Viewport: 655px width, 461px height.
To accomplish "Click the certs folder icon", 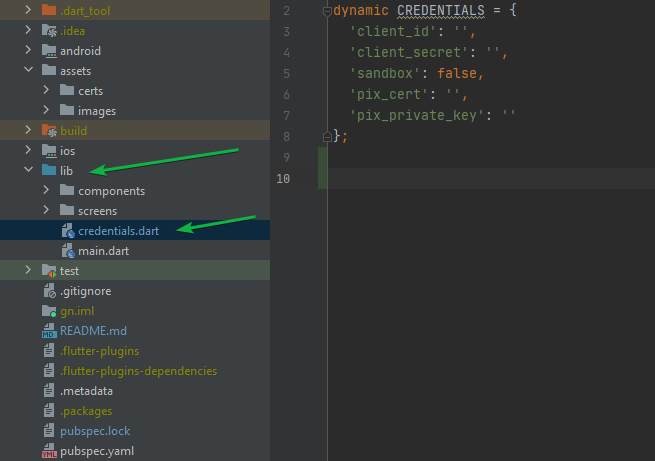I will [x=67, y=90].
